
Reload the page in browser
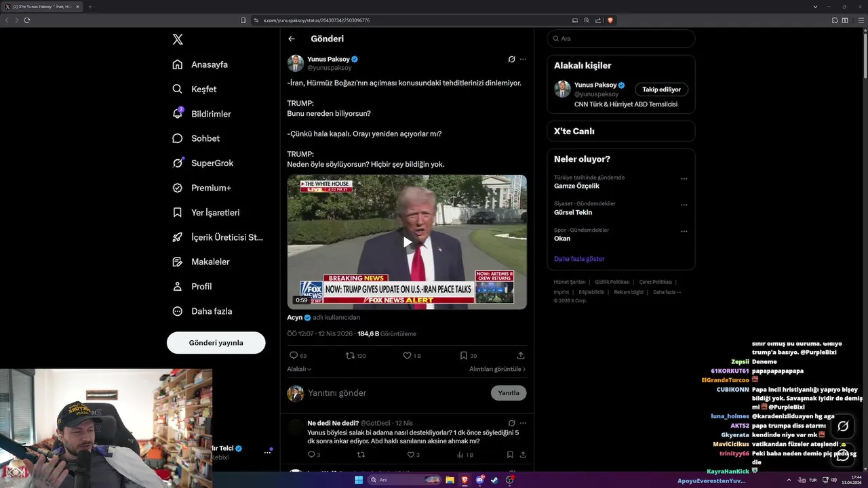[x=27, y=20]
